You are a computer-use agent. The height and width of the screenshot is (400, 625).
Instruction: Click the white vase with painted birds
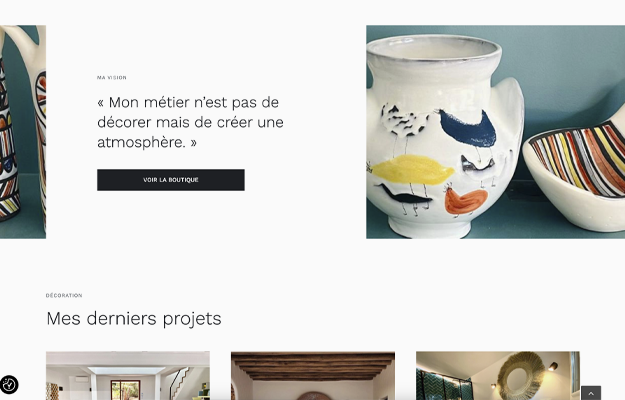coord(444,135)
